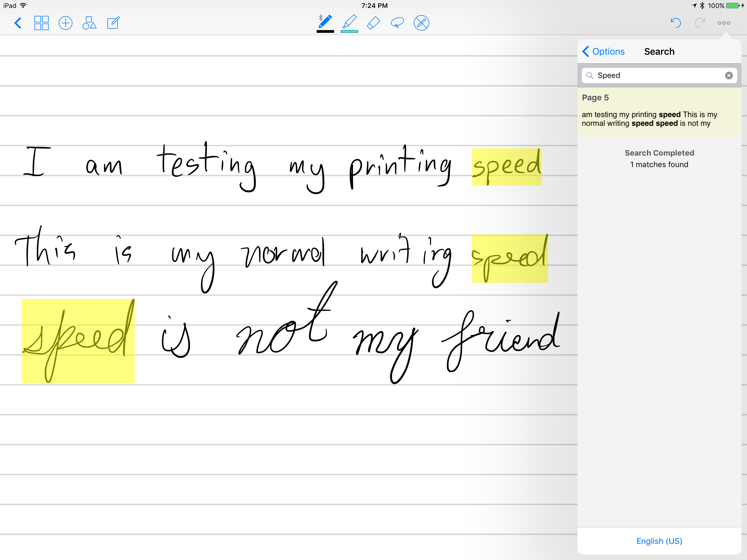
Task: Redo the undone action
Action: click(700, 23)
